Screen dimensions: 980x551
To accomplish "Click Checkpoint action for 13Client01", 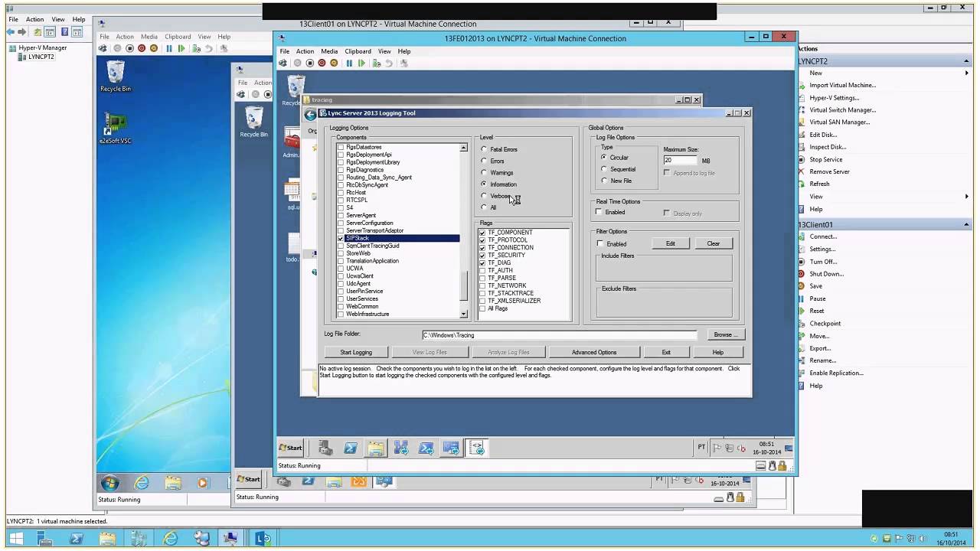I will [x=825, y=324].
